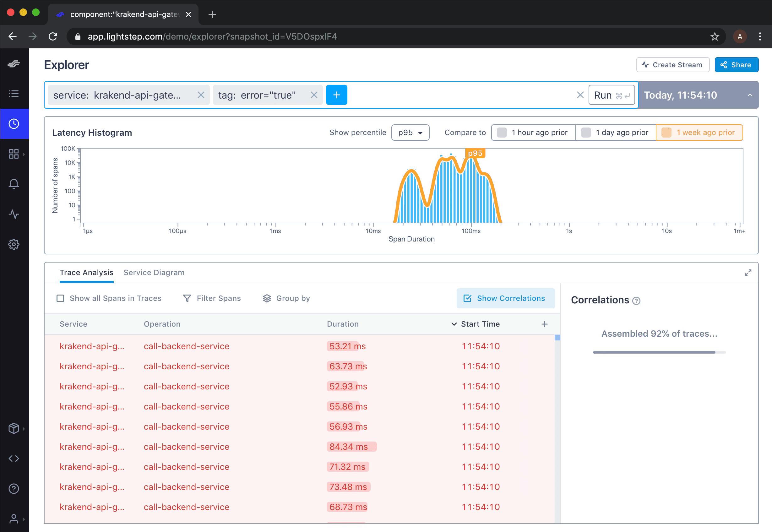
Task: Expand the Today 11:54:10 time picker
Action: [x=698, y=95]
